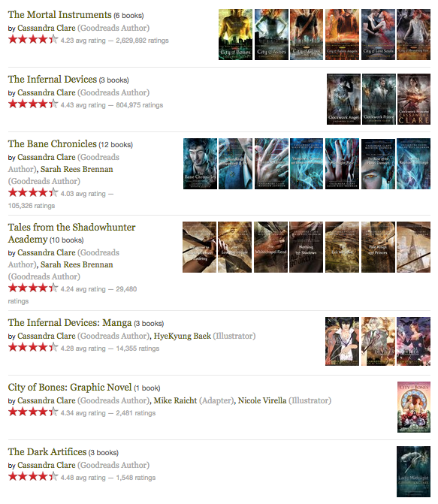The width and height of the screenshot is (438, 504).
Task: Open Sarah Rees Brennan author link under Bane Chronicles
Action: click(x=77, y=170)
